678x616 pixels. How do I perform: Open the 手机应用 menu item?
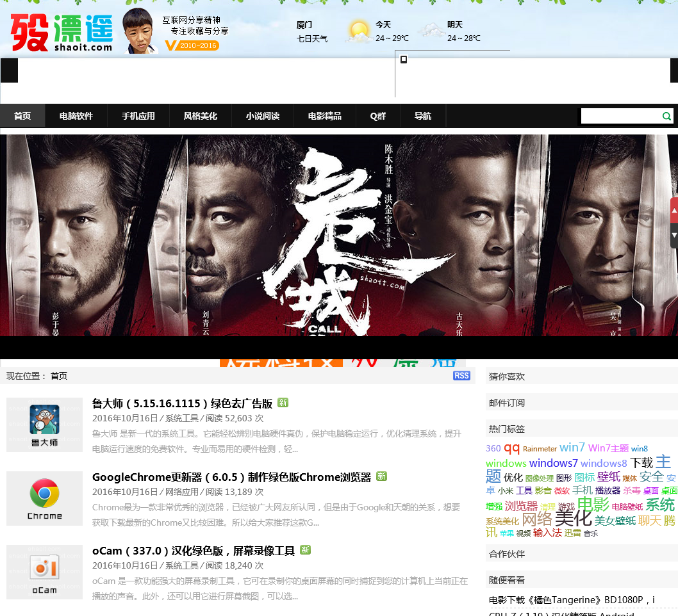coord(138,116)
